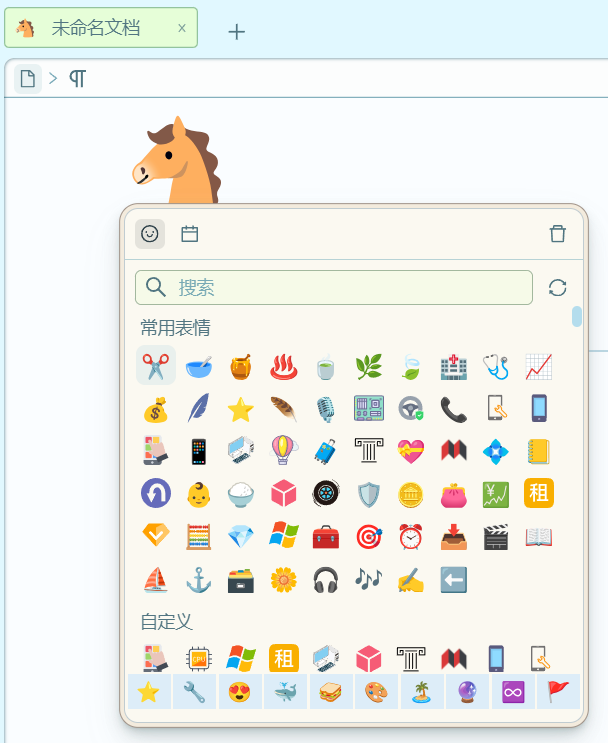Select the hospital emoji

[x=454, y=366]
